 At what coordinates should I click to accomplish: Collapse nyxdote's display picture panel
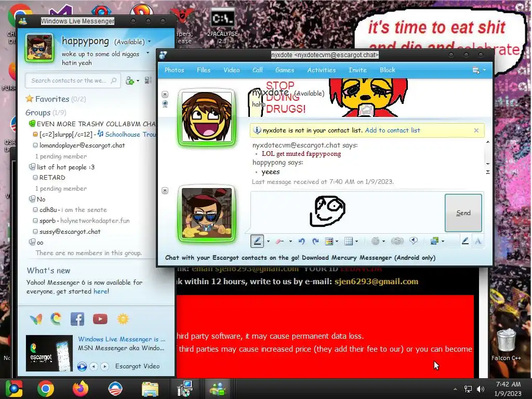165,94
